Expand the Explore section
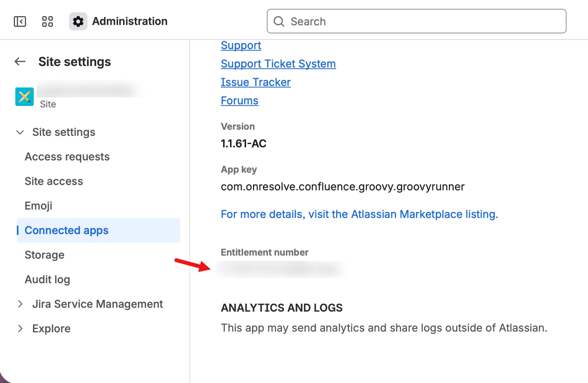The width and height of the screenshot is (588, 383). [20, 329]
